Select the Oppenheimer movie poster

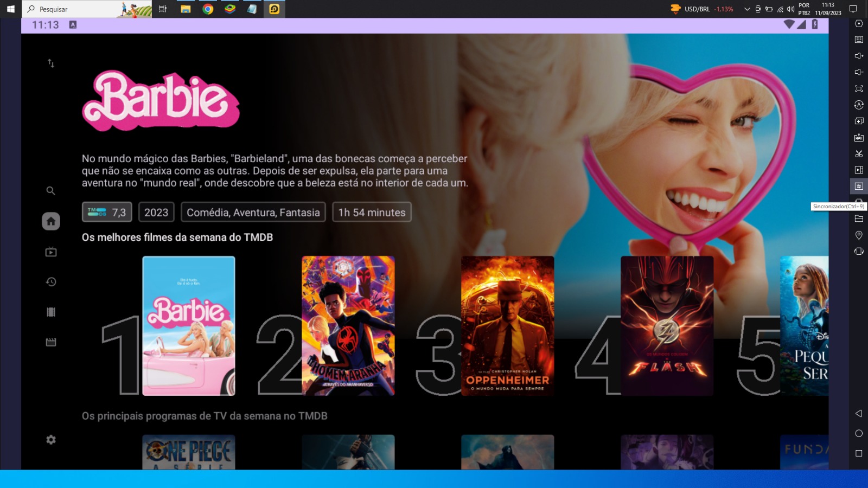click(x=508, y=326)
